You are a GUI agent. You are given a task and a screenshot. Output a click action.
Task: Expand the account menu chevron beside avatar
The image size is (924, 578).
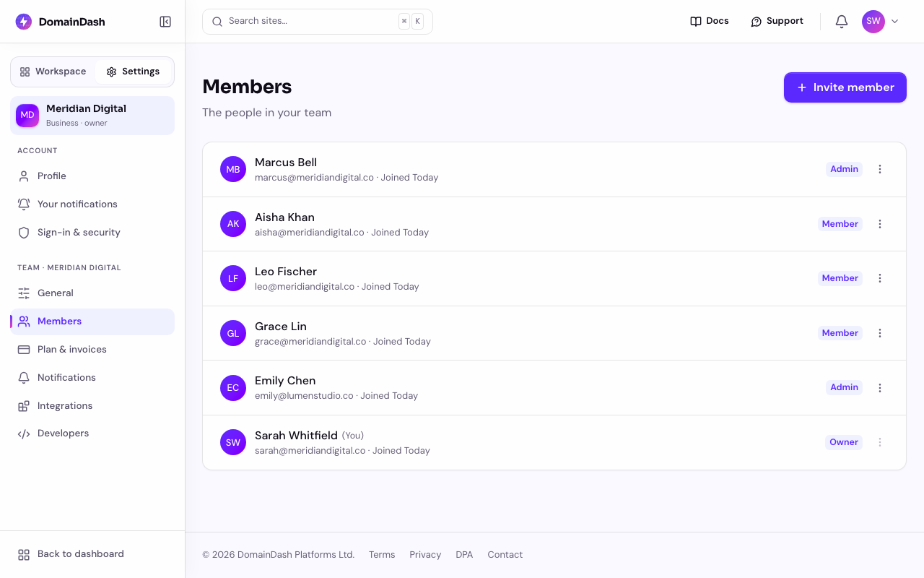point(895,22)
